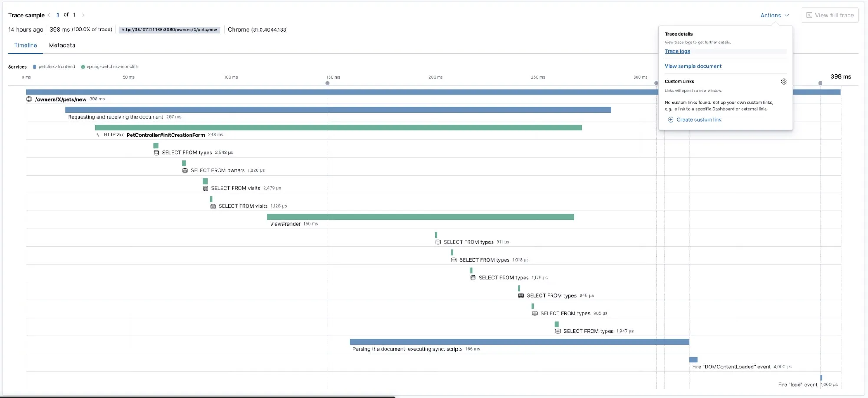
Task: Click the trace URL badge for pets/new
Action: [x=169, y=30]
